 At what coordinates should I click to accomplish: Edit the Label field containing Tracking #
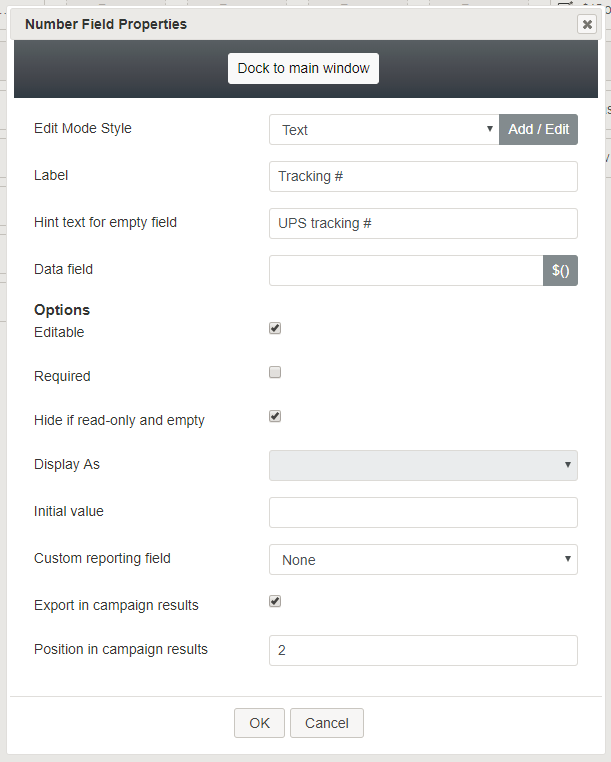coord(423,176)
